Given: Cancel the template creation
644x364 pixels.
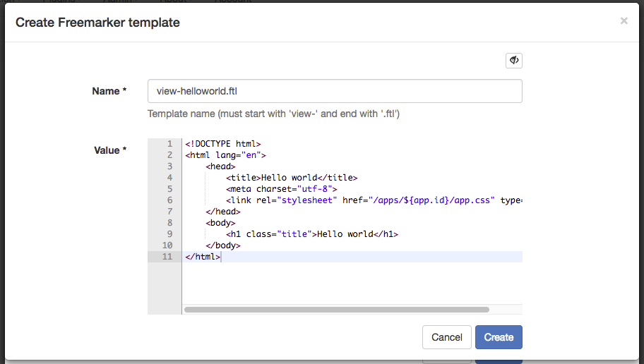Looking at the screenshot, I should pyautogui.click(x=446, y=337).
